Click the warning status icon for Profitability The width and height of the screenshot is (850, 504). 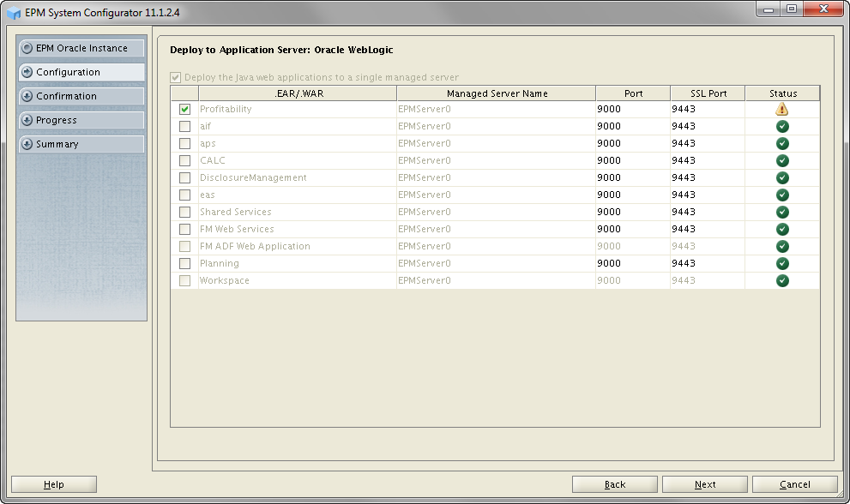tap(781, 109)
